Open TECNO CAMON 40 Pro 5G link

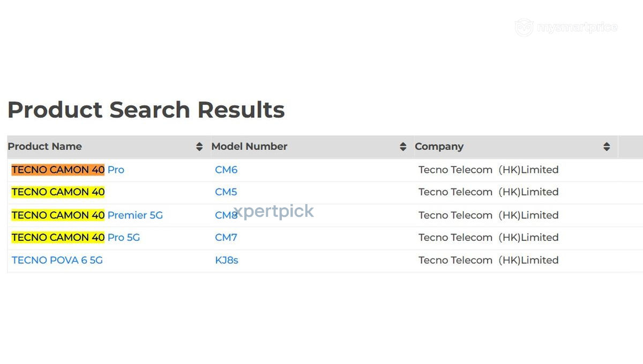(76, 237)
